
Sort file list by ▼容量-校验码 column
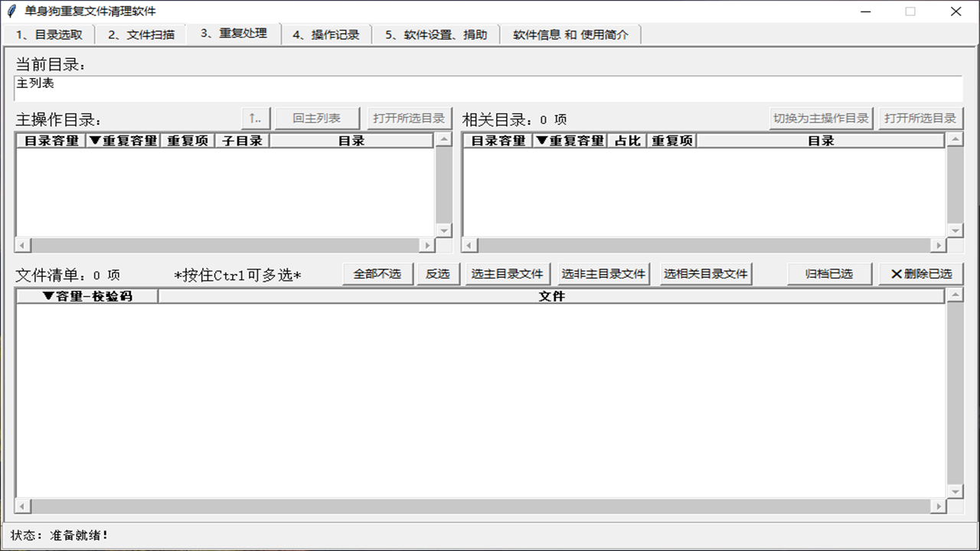click(x=87, y=296)
